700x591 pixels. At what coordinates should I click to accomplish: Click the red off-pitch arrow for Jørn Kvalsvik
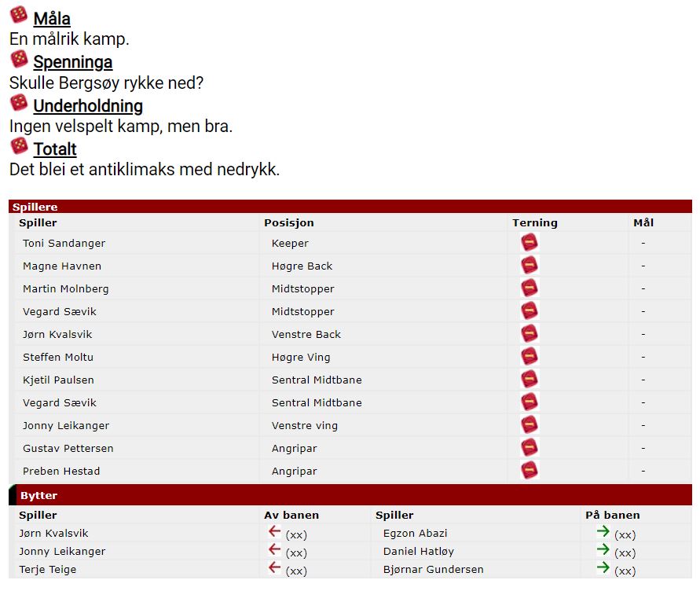[274, 532]
